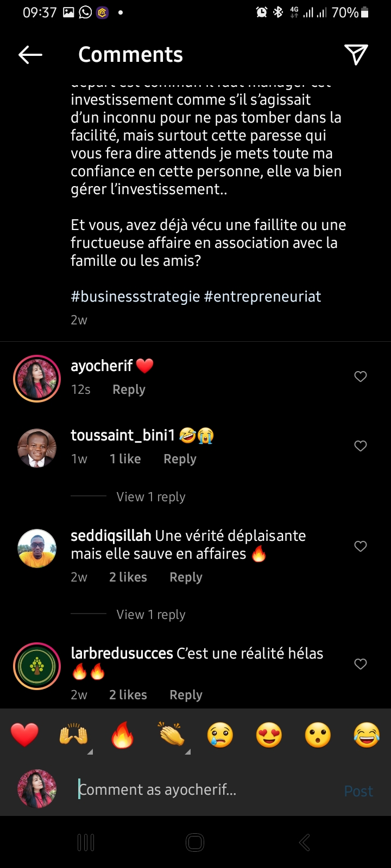This screenshot has width=391, height=868.
Task: Reply to larbredusucces's comment
Action: point(186,695)
